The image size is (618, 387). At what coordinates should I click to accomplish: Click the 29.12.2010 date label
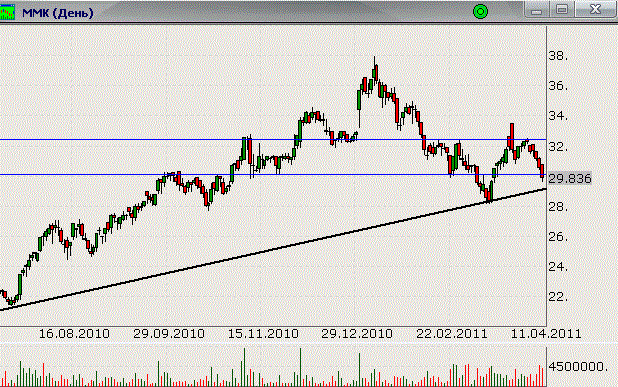click(x=357, y=334)
